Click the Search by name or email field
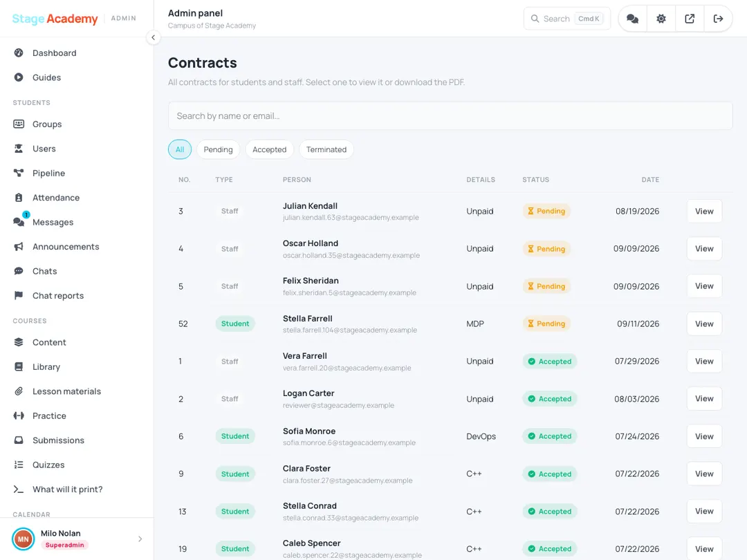This screenshot has height=560, width=747. click(450, 115)
